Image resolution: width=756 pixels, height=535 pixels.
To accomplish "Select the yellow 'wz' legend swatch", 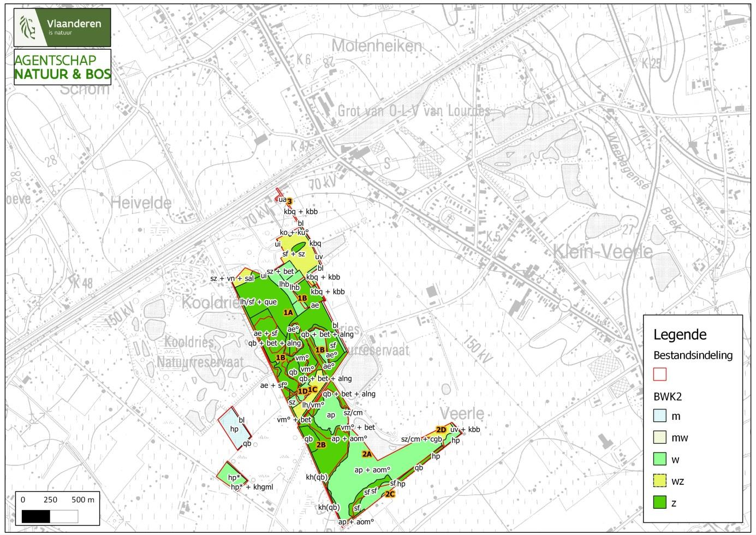I will pyautogui.click(x=660, y=481).
